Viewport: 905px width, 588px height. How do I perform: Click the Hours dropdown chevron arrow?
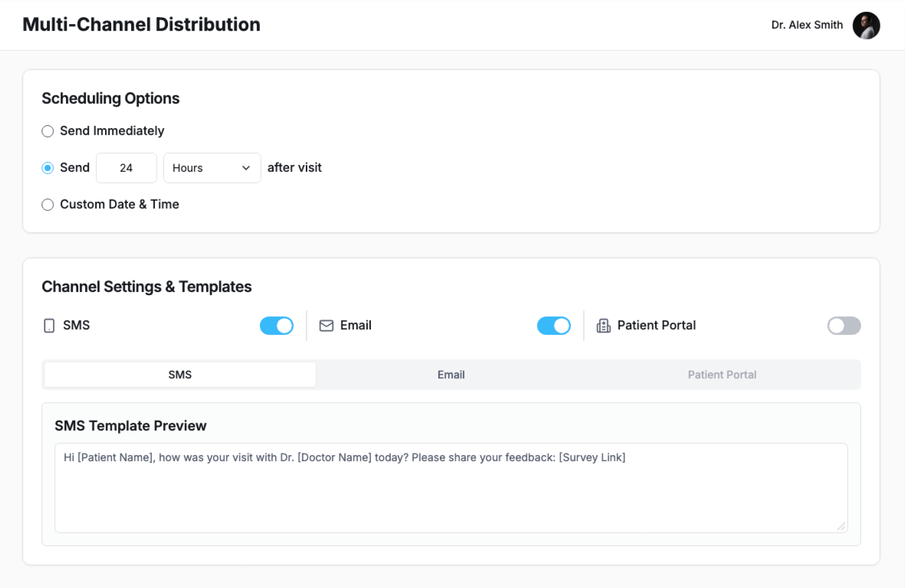click(x=246, y=168)
